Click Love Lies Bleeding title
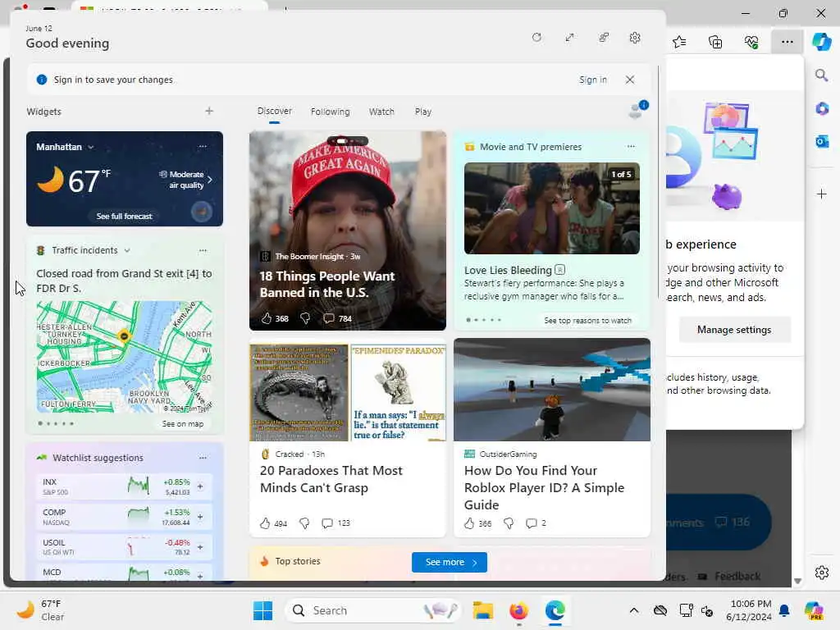Image resolution: width=840 pixels, height=630 pixels. (507, 271)
